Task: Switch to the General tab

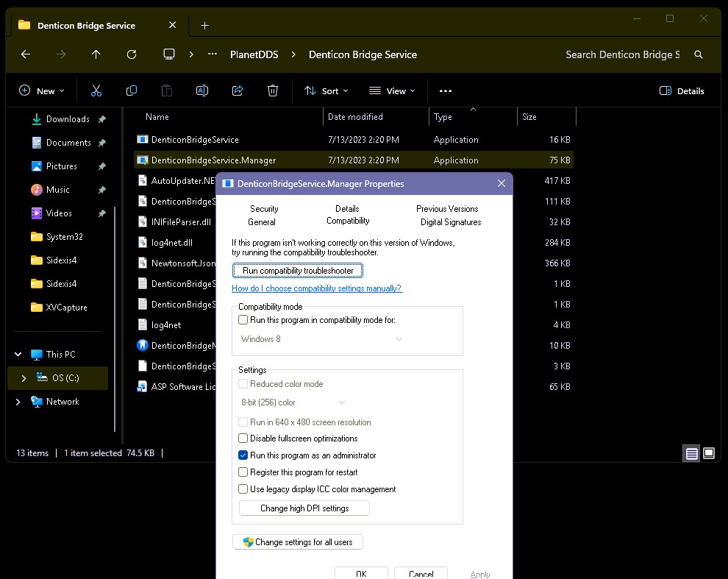Action: [261, 222]
